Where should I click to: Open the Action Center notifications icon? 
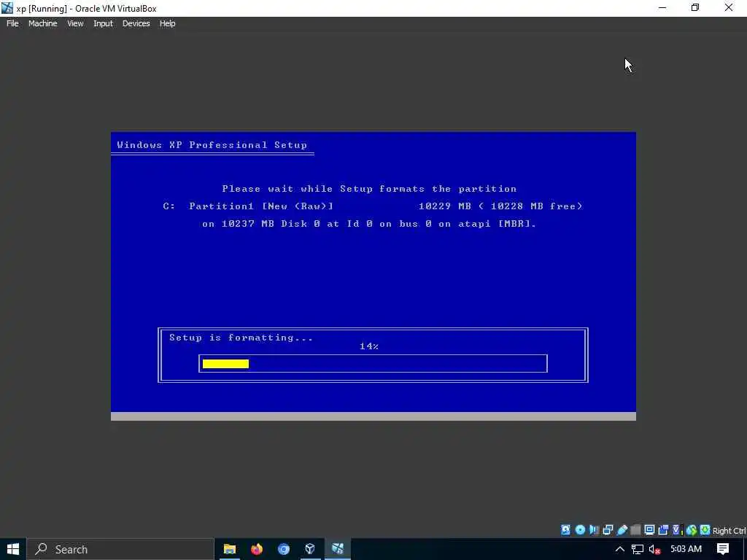tap(723, 549)
